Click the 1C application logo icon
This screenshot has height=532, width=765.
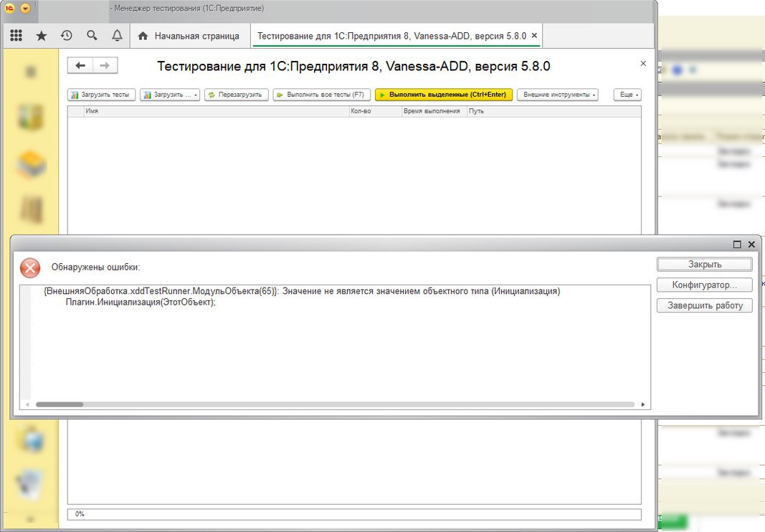click(10, 9)
